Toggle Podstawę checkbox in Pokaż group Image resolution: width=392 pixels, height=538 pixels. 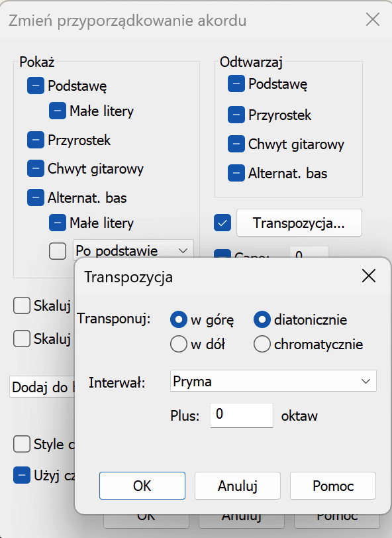coord(36,85)
